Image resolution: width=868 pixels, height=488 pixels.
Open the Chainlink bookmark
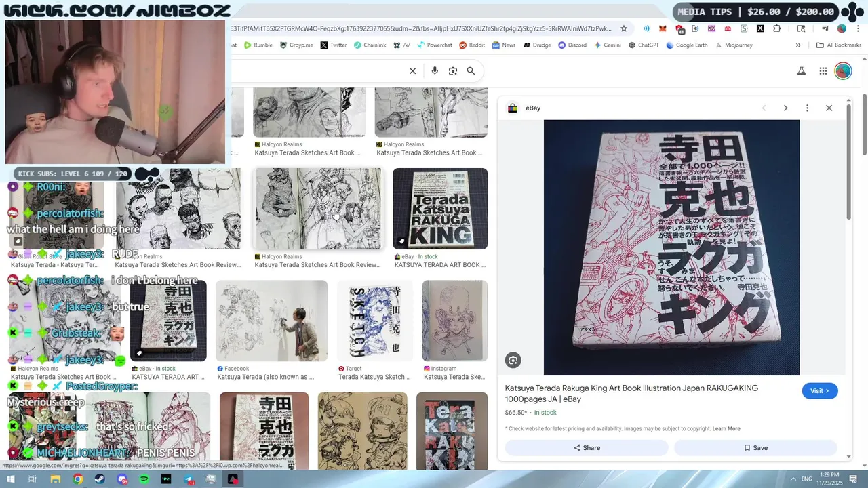[370, 45]
